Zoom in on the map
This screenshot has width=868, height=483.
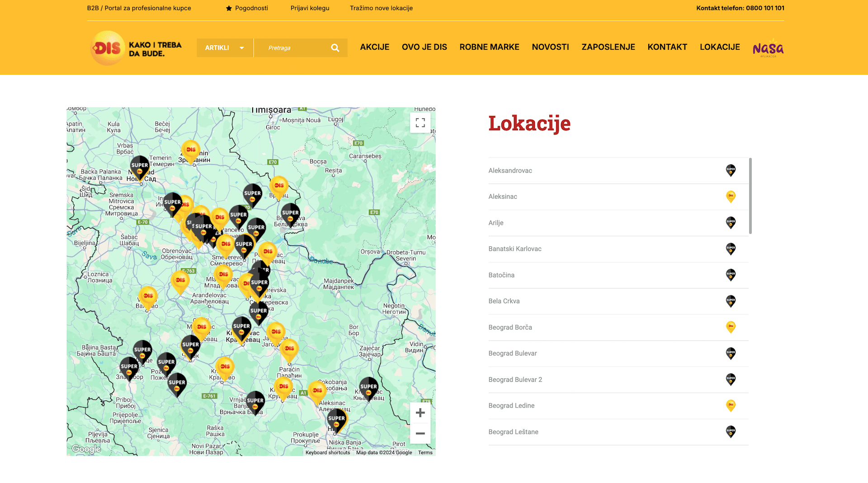pos(420,413)
